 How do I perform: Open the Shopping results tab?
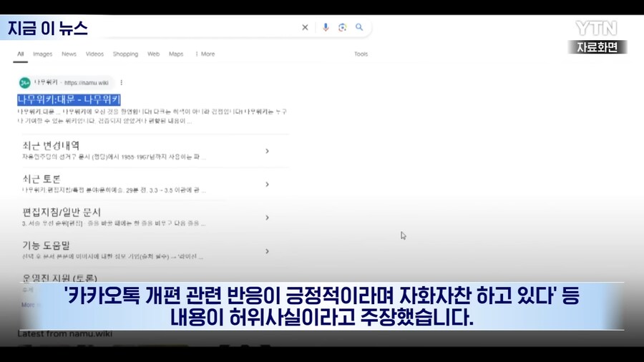pos(125,54)
